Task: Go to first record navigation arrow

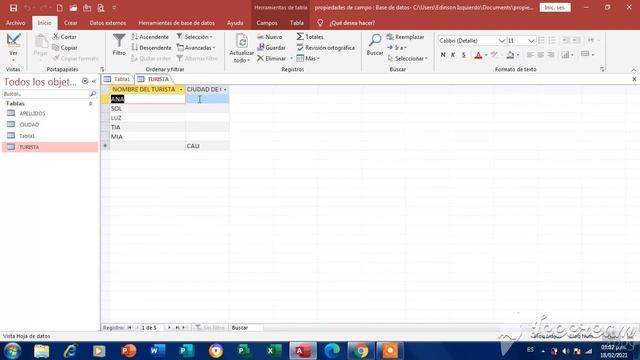Action: [x=129, y=328]
